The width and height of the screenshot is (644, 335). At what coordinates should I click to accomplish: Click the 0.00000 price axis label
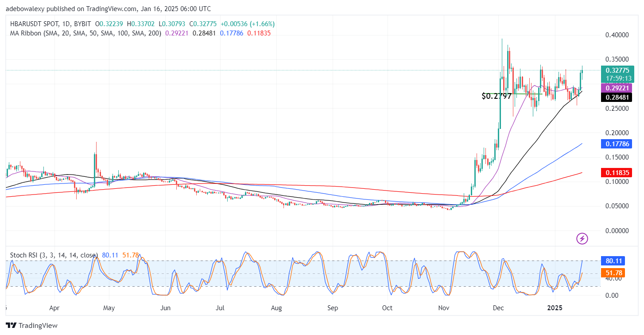(x=617, y=231)
